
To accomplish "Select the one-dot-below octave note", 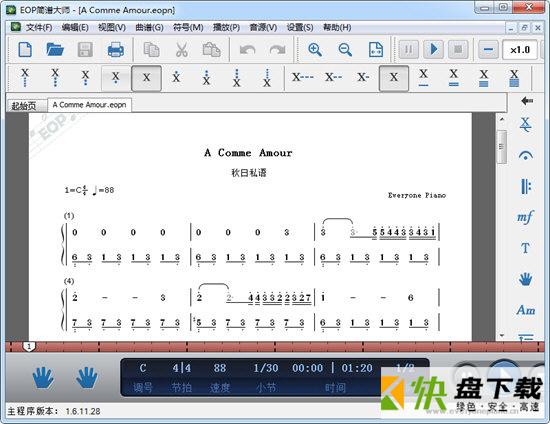I will tap(115, 78).
